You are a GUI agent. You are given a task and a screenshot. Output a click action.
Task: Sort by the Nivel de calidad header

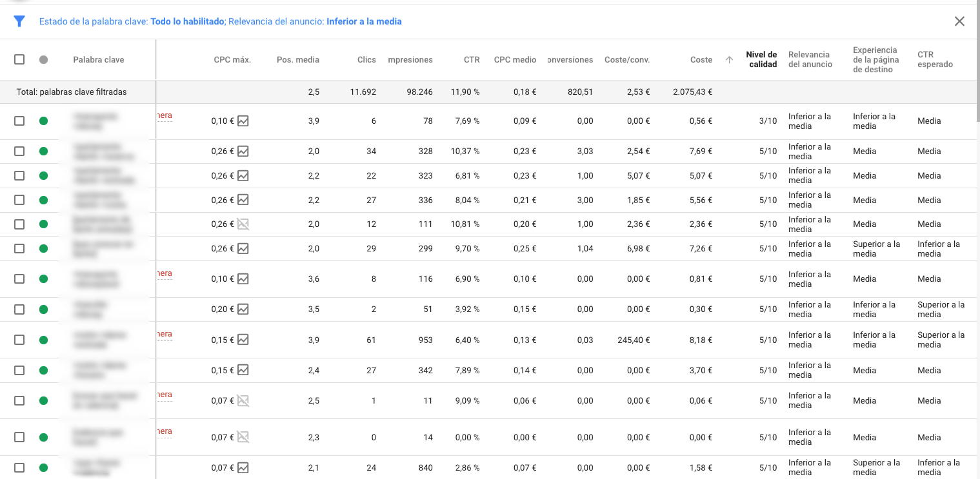coord(761,59)
